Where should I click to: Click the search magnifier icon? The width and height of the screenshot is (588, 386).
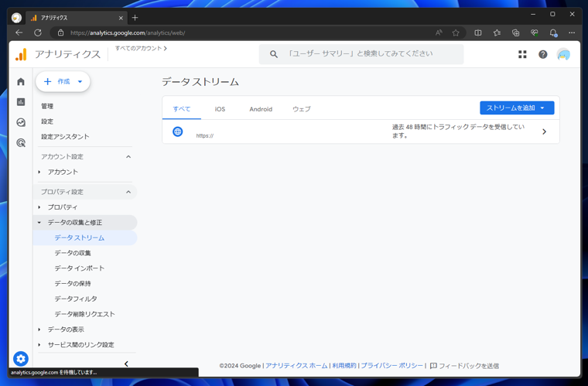pos(274,54)
